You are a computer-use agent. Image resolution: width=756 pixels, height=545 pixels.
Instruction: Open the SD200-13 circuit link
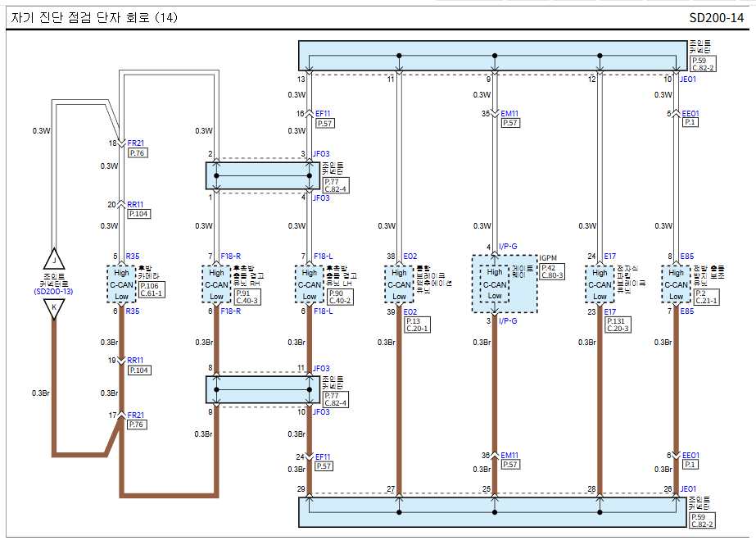coord(53,291)
